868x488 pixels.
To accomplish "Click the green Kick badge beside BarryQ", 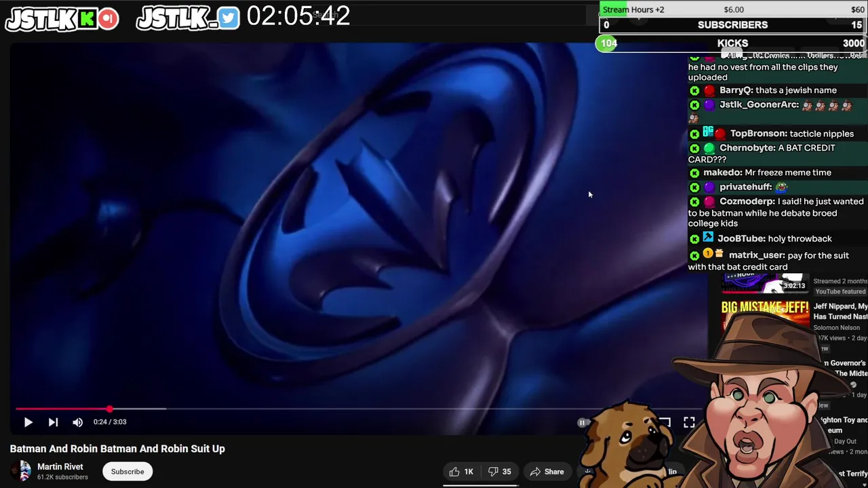I will coord(694,90).
